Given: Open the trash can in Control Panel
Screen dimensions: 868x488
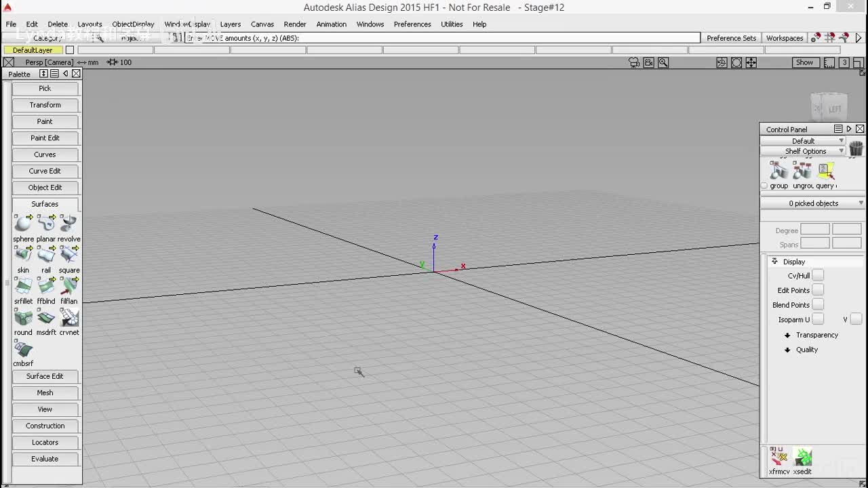Looking at the screenshot, I should 856,148.
